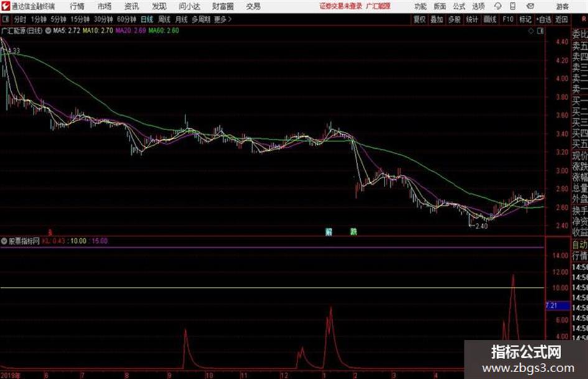Click the 复权 toolbar button
588x379 pixels.
[x=419, y=19]
